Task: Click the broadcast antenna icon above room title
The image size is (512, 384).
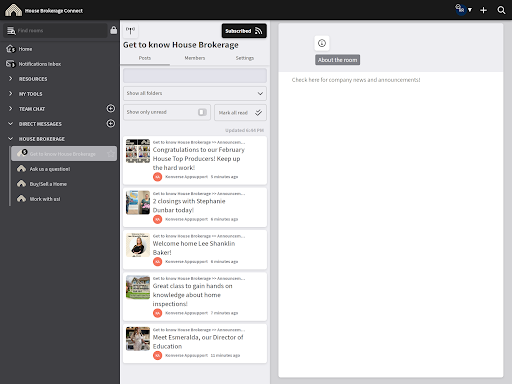Action: (x=130, y=31)
